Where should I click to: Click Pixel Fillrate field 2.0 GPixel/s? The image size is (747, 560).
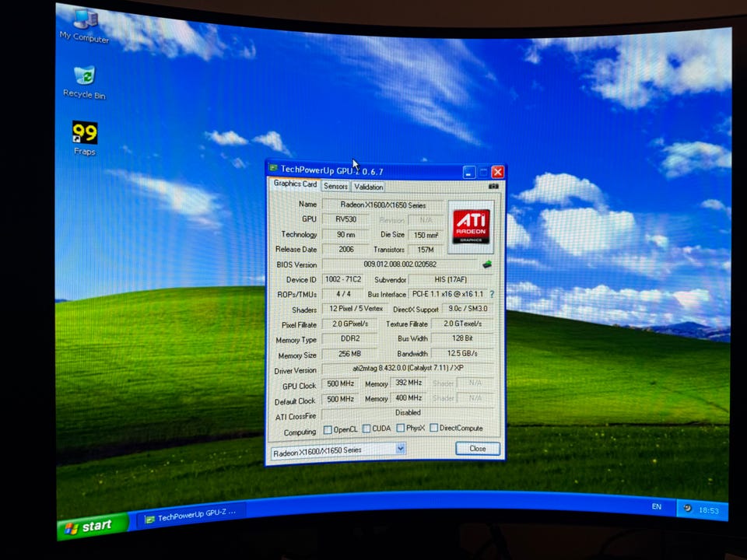pyautogui.click(x=349, y=324)
